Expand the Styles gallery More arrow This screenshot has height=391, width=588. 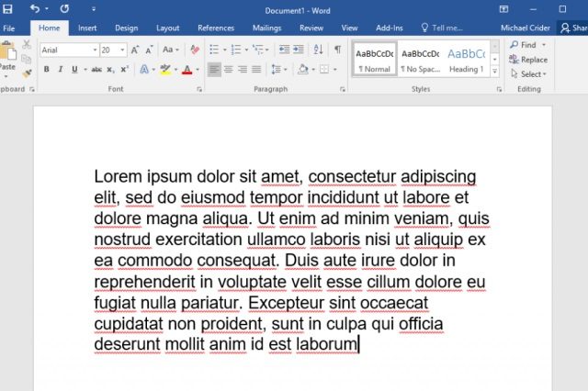click(x=495, y=72)
